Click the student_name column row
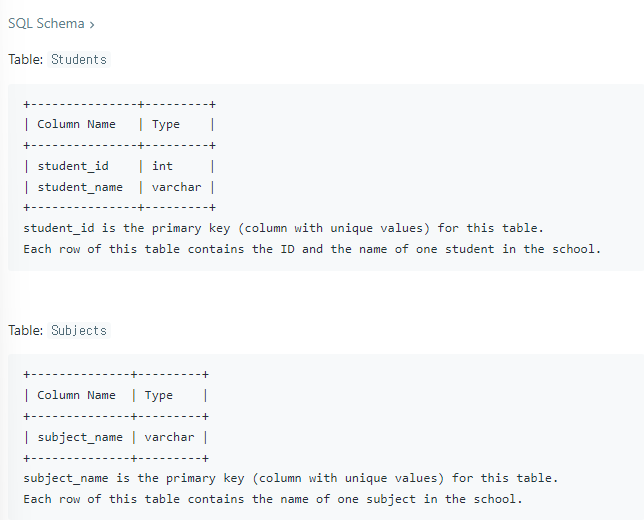This screenshot has height=520, width=644. point(120,187)
